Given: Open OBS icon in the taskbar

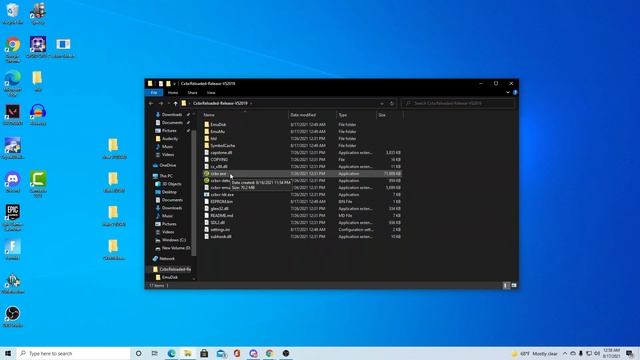Looking at the screenshot, I should (286, 353).
